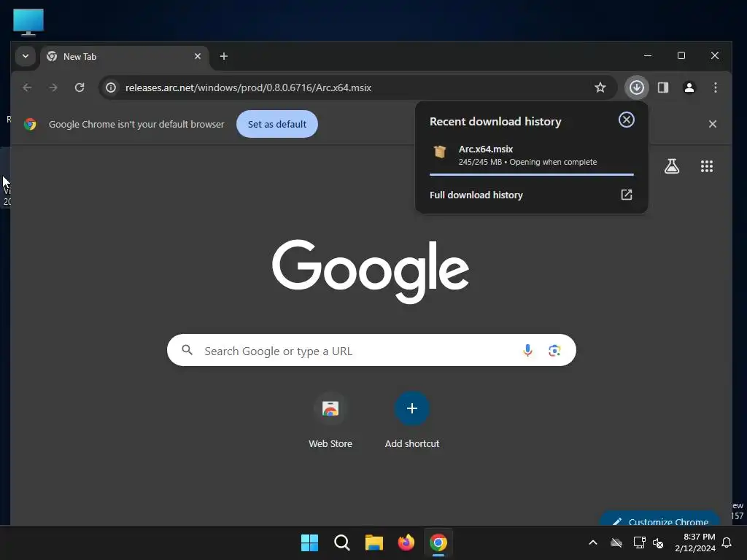Close the New Tab tab
This screenshot has width=747, height=560.
point(198,56)
